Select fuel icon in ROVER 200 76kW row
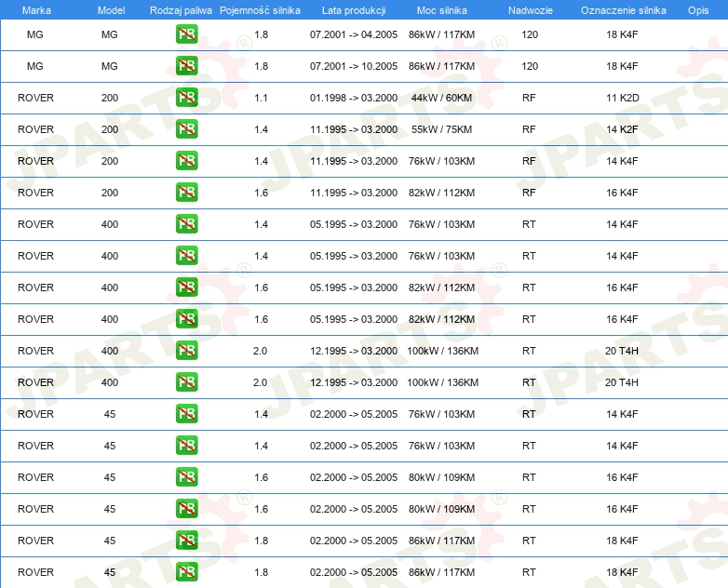The width and height of the screenshot is (728, 588). click(186, 161)
